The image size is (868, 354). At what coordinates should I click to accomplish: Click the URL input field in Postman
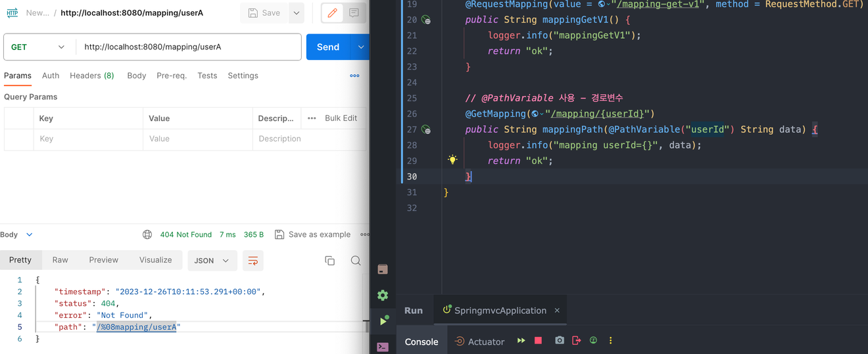(x=189, y=47)
